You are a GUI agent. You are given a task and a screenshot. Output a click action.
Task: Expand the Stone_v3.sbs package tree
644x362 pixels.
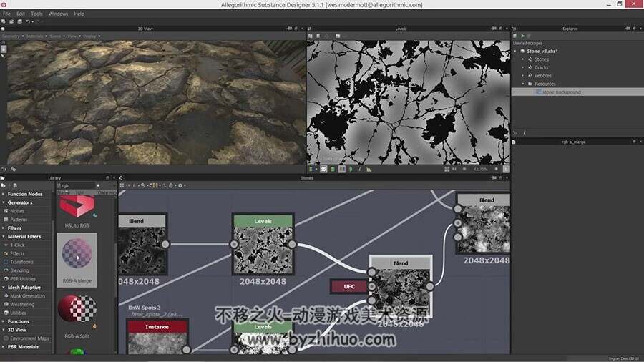516,51
